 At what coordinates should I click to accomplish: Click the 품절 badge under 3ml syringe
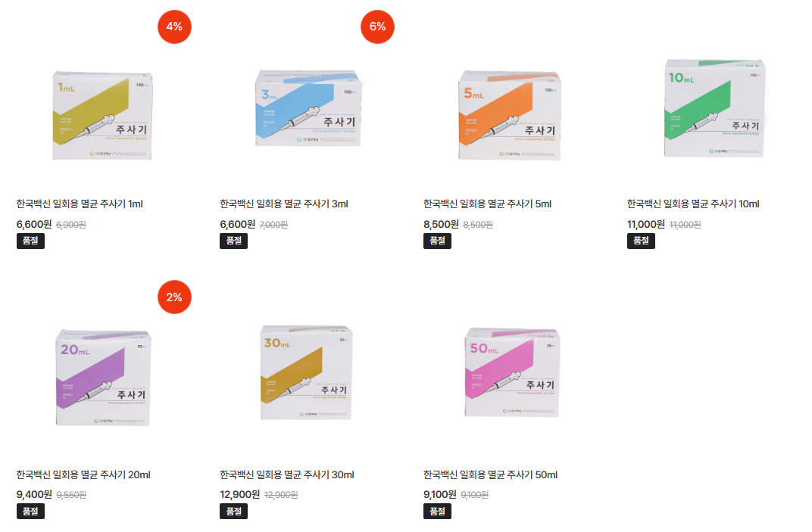[233, 241]
